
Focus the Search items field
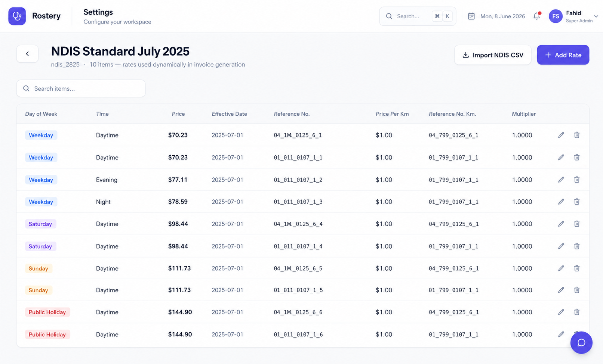(81, 88)
